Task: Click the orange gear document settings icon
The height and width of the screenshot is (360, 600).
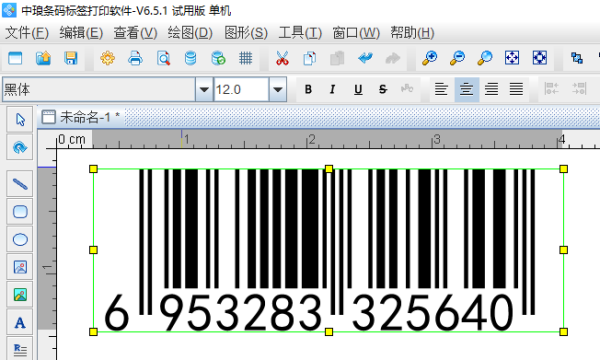Action: pyautogui.click(x=108, y=58)
